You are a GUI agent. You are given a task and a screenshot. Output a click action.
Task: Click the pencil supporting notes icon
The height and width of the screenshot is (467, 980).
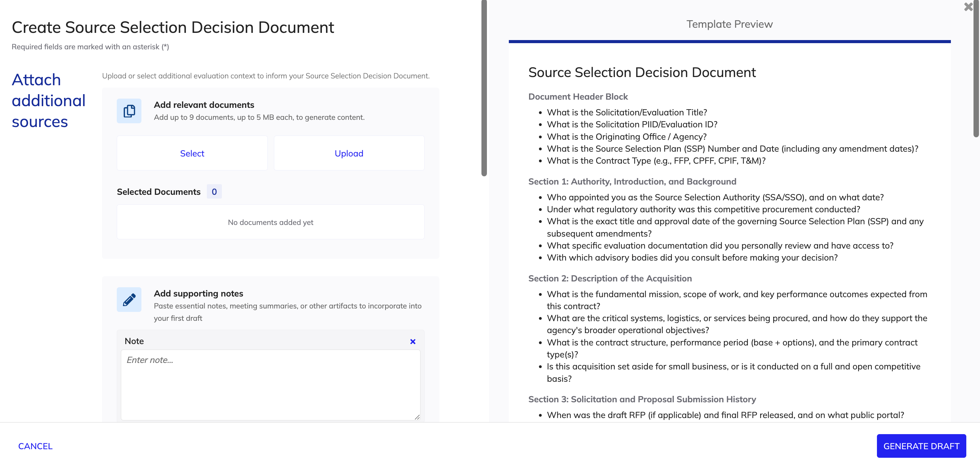click(129, 300)
